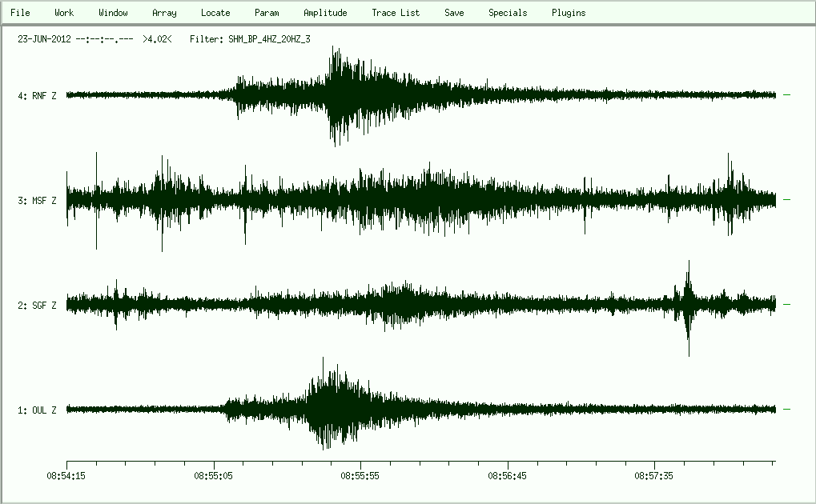
Task: Pick the 1: OUL Z trace label
Action: [x=37, y=410]
